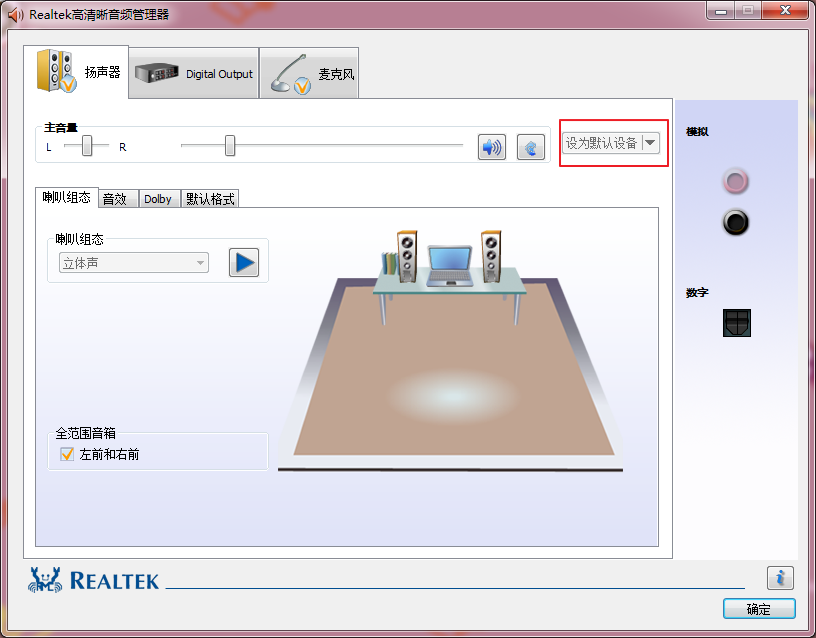Switch to the Digital Output tab

[x=194, y=73]
